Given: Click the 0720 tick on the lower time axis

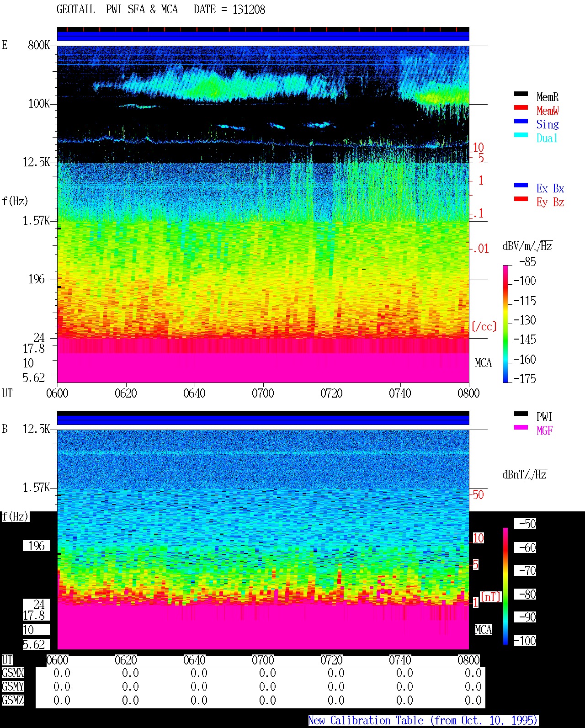Looking at the screenshot, I should [331, 660].
